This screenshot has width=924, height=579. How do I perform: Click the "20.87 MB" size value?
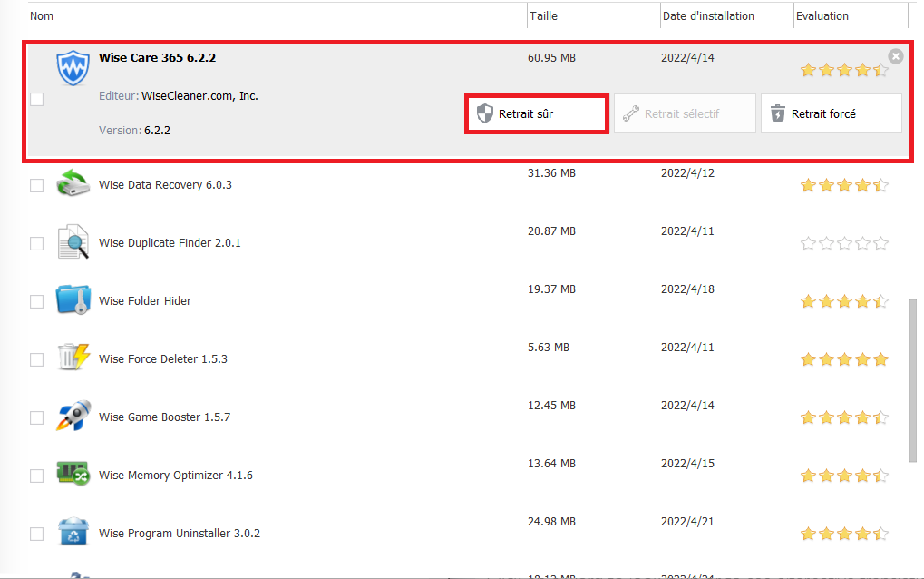[551, 231]
